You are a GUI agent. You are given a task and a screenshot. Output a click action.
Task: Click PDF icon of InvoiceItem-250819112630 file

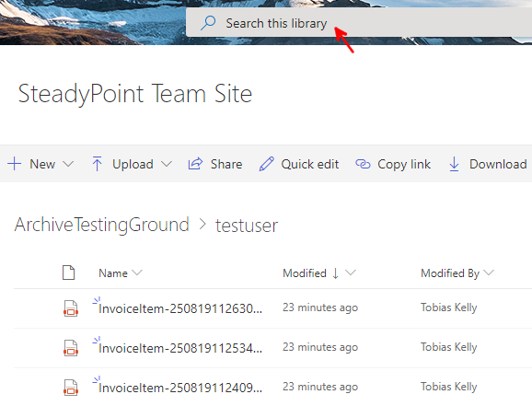tap(71, 308)
